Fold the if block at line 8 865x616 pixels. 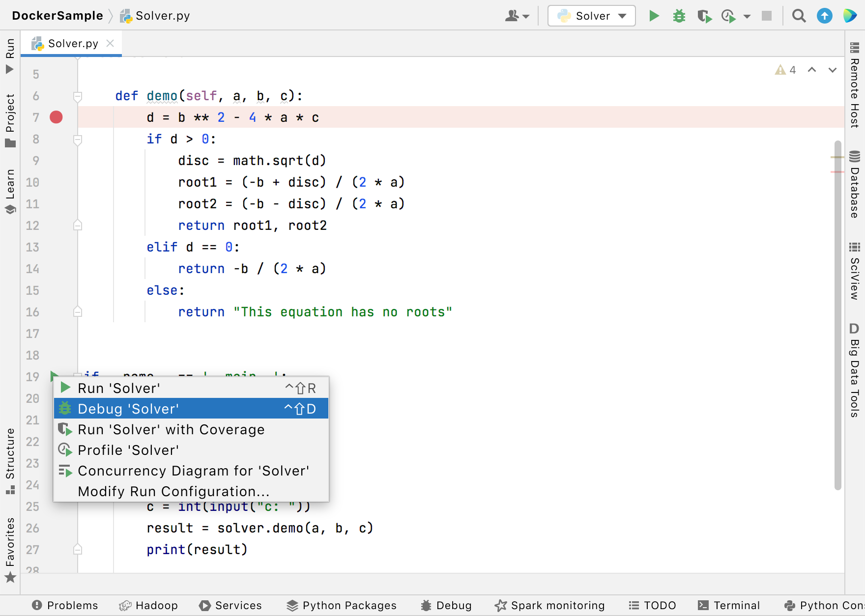(77, 139)
